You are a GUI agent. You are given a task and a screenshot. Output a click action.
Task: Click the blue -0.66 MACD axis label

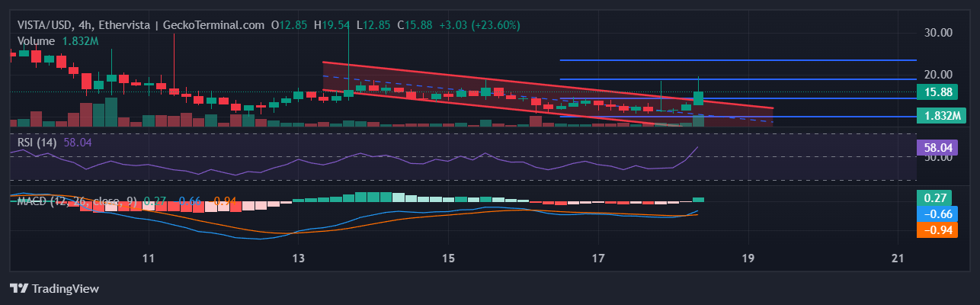[x=939, y=214]
